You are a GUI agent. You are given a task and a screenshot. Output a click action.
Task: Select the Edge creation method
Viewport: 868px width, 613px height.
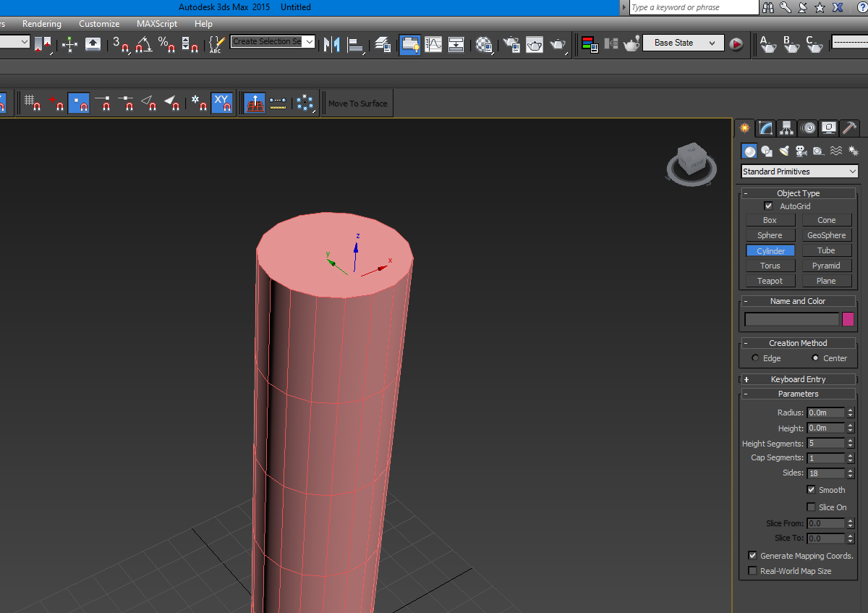(x=756, y=358)
